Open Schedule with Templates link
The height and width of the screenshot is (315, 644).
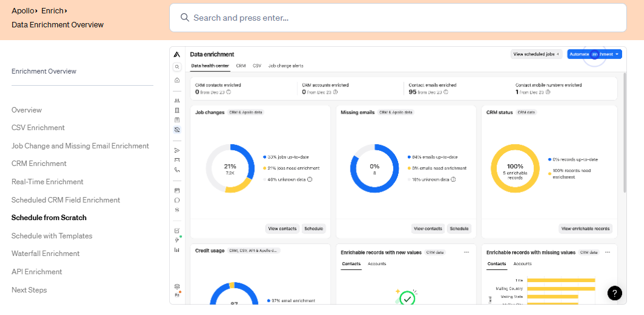pyautogui.click(x=52, y=236)
